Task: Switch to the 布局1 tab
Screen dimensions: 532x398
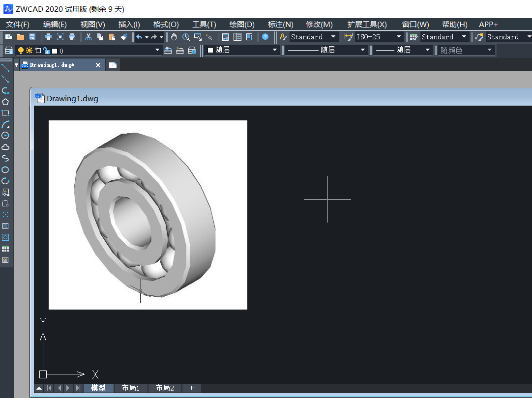Action: pos(130,388)
